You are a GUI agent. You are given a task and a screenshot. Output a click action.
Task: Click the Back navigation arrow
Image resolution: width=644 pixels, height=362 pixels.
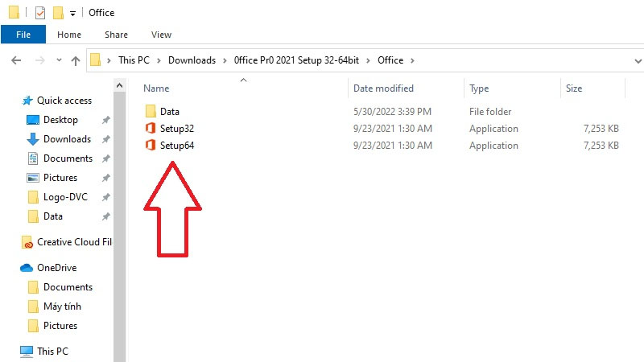pyautogui.click(x=15, y=60)
